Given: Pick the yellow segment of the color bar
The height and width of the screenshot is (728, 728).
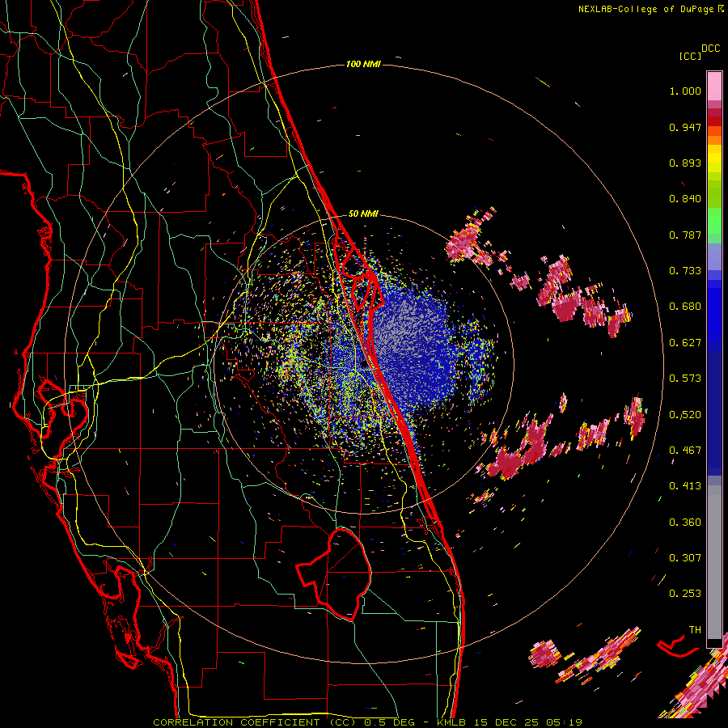Looking at the screenshot, I should (x=714, y=159).
